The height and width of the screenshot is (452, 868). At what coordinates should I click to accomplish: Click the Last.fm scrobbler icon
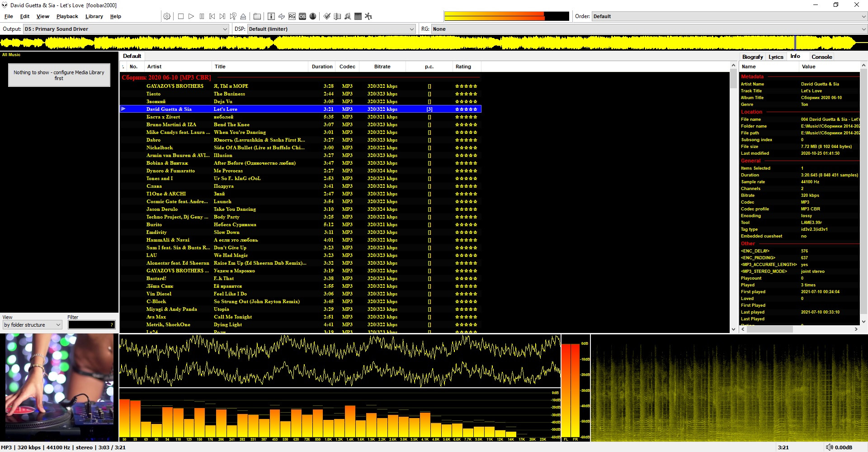point(302,16)
